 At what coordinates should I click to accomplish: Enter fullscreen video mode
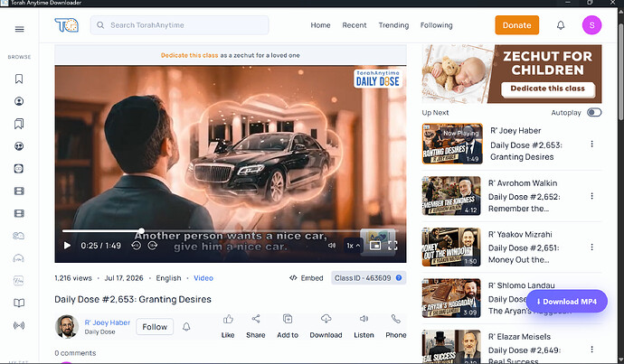392,246
